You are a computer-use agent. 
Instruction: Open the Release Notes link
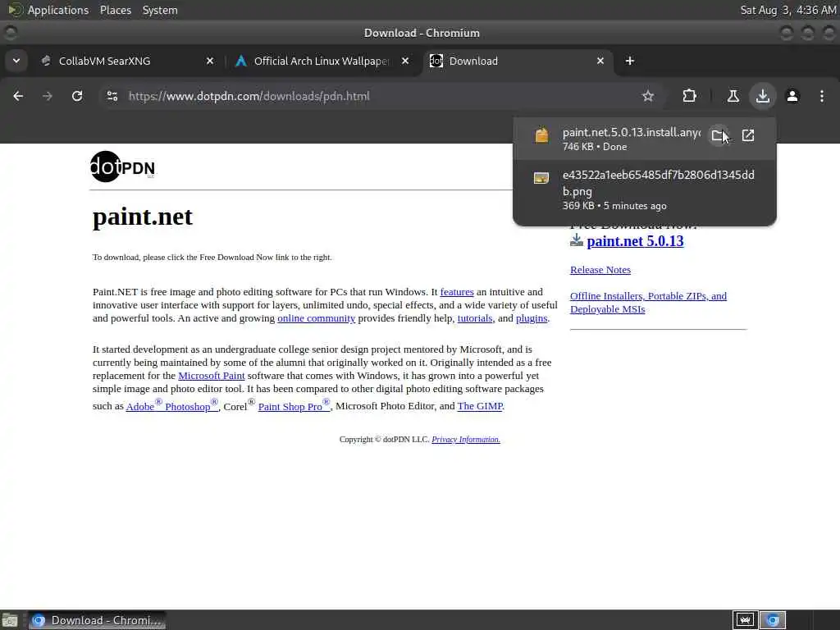(x=600, y=270)
